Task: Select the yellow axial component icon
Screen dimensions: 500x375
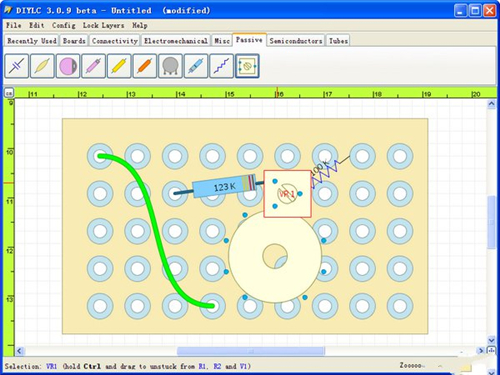Action: pos(119,66)
